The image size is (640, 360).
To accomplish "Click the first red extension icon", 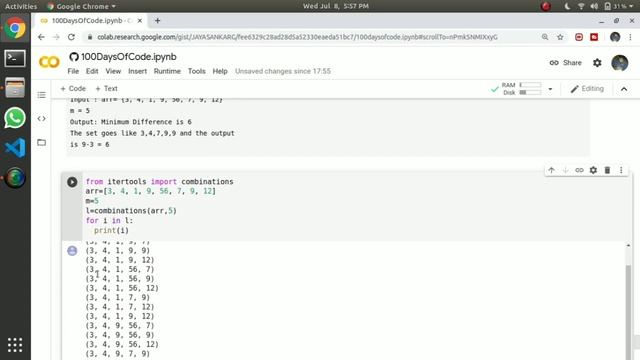I will click(x=579, y=37).
